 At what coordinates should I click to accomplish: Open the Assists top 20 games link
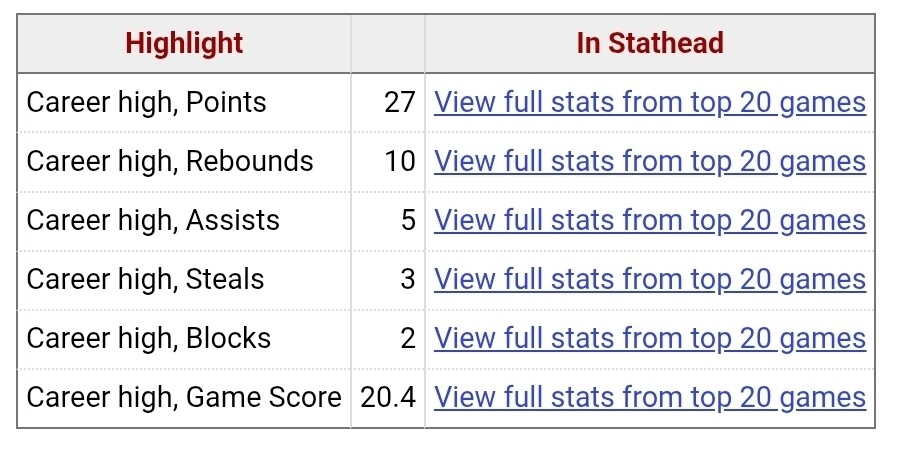click(x=649, y=220)
